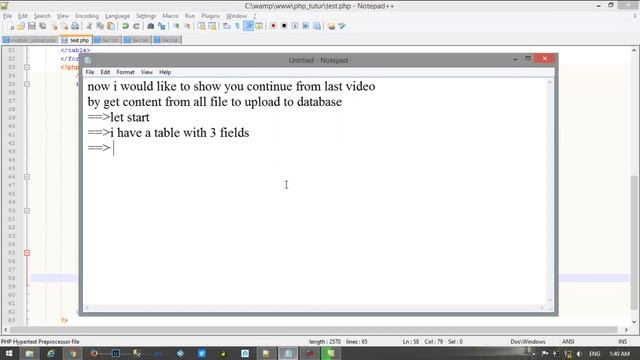
Task: Open the Replace toolbar icon
Action: [162, 26]
